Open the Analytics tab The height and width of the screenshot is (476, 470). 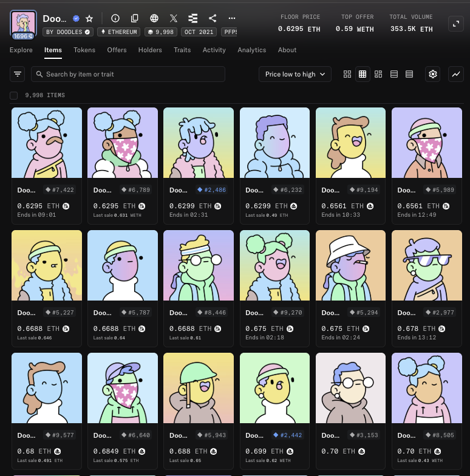[251, 50]
